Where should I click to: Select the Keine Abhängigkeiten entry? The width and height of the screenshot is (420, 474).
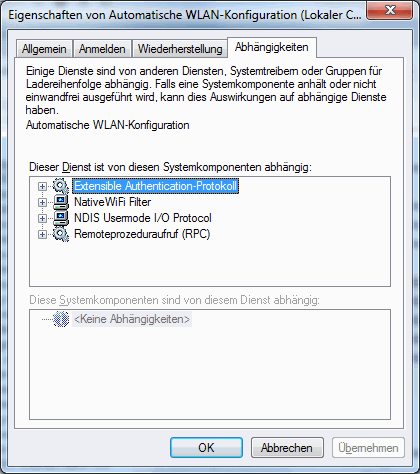(132, 319)
